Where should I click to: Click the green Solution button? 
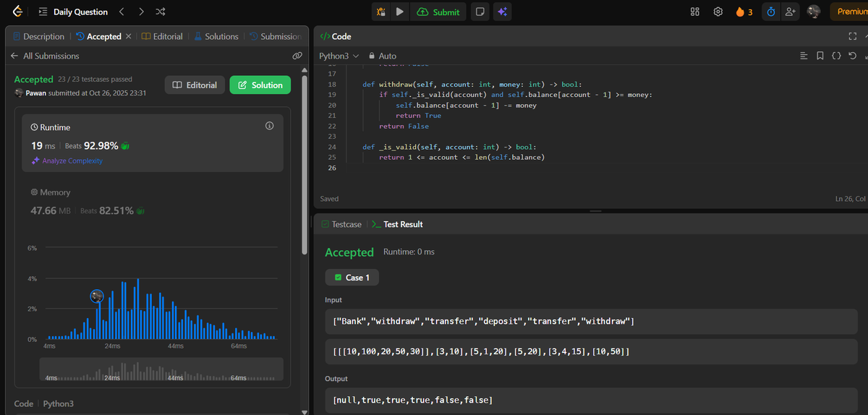[260, 85]
